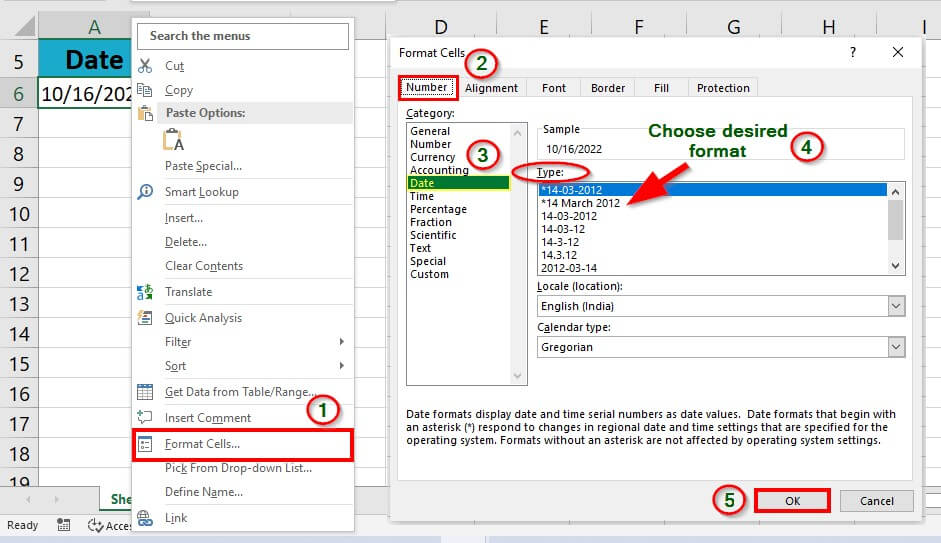Select the *14-03-2012 date type
The height and width of the screenshot is (543, 941).
coord(712,190)
